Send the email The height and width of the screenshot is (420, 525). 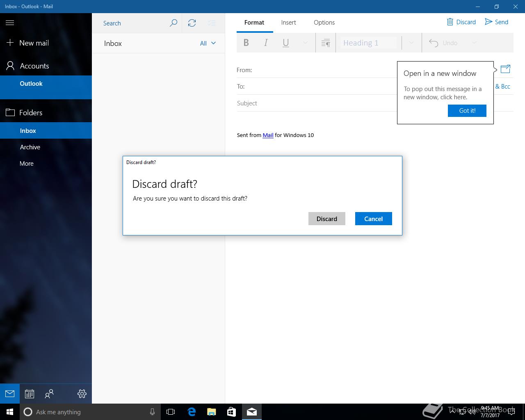coord(497,22)
